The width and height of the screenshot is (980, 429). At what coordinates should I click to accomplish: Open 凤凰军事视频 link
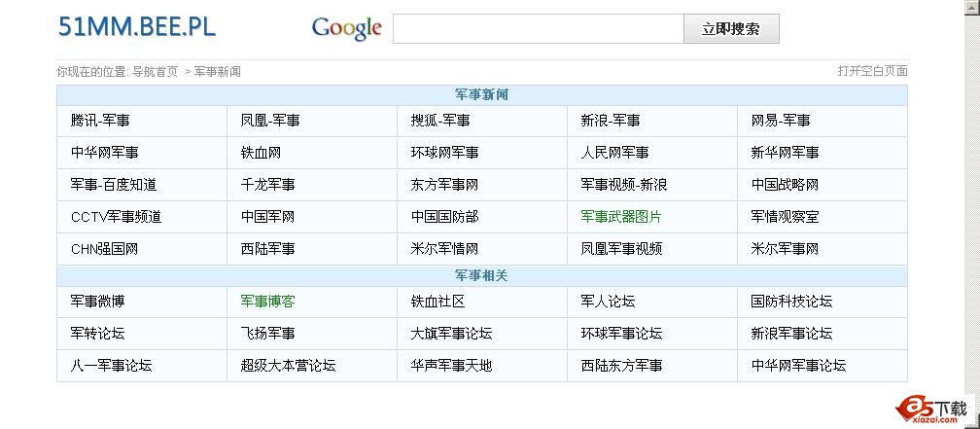621,249
